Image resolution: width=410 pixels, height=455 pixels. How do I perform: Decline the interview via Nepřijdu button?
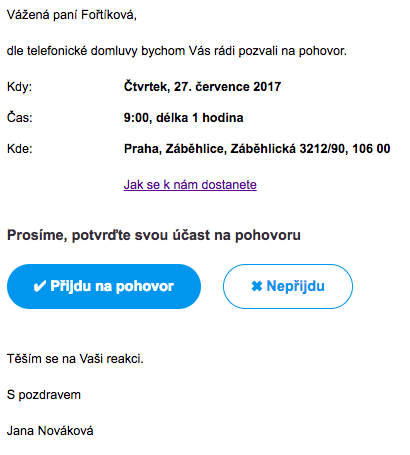[x=288, y=286]
